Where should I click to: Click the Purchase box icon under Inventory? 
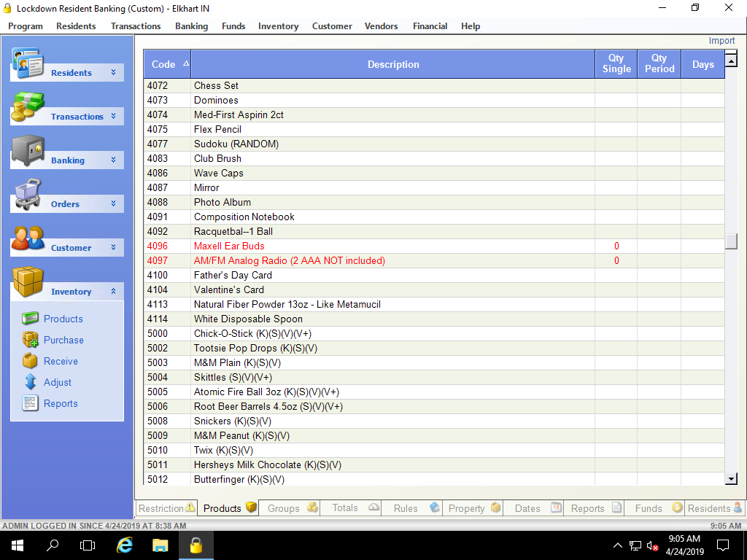[30, 340]
